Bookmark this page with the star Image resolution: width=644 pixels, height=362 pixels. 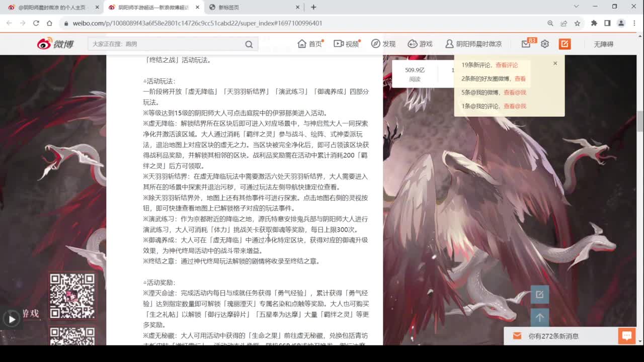[x=577, y=23]
